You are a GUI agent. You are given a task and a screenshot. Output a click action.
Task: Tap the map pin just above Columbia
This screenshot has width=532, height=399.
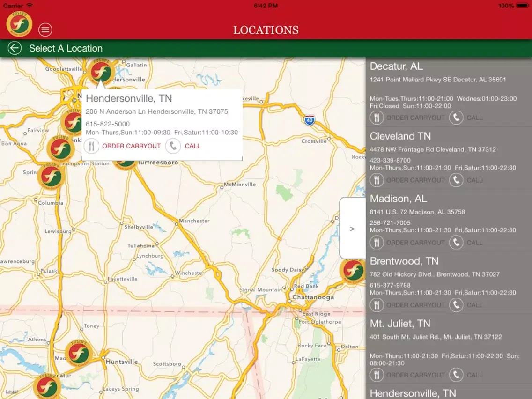click(x=51, y=176)
